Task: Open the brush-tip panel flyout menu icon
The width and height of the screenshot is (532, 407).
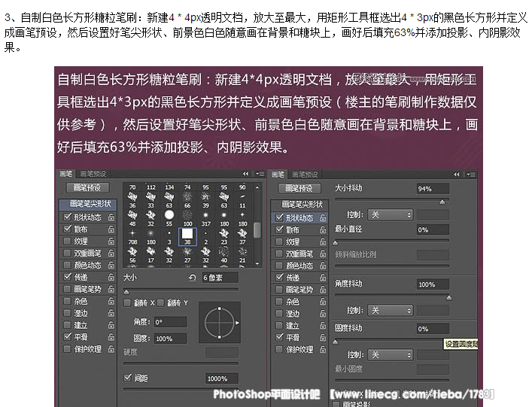Action: point(260,174)
